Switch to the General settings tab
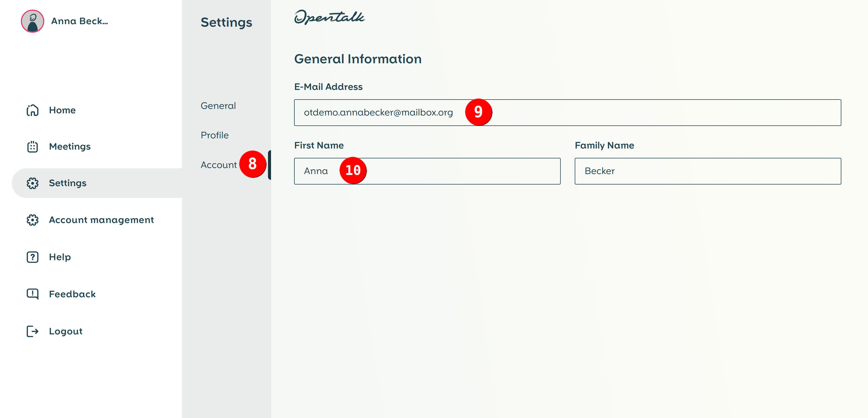Screen dimensions: 868x418 pos(218,106)
